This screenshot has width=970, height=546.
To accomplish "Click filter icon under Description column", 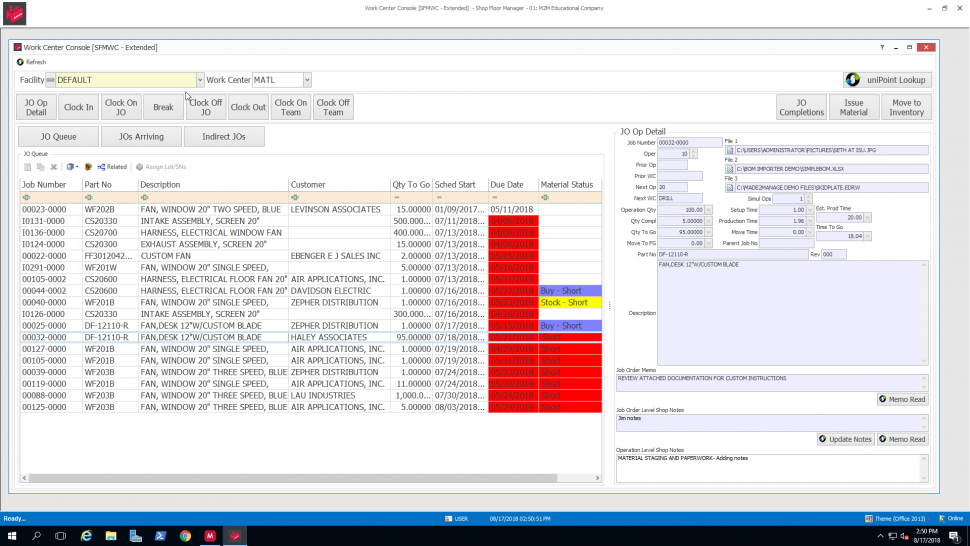I will coord(145,198).
